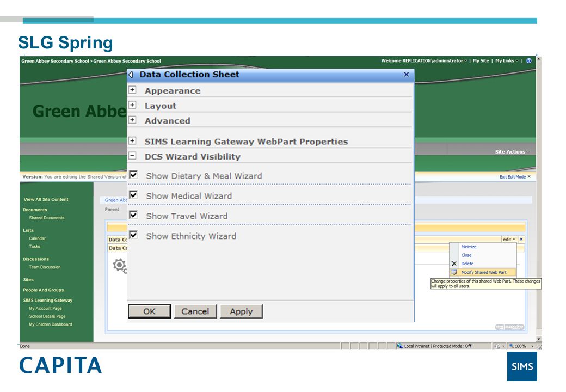566x392 pixels.
Task: Click the Modify Shared Web Part icon
Action: pos(454,273)
